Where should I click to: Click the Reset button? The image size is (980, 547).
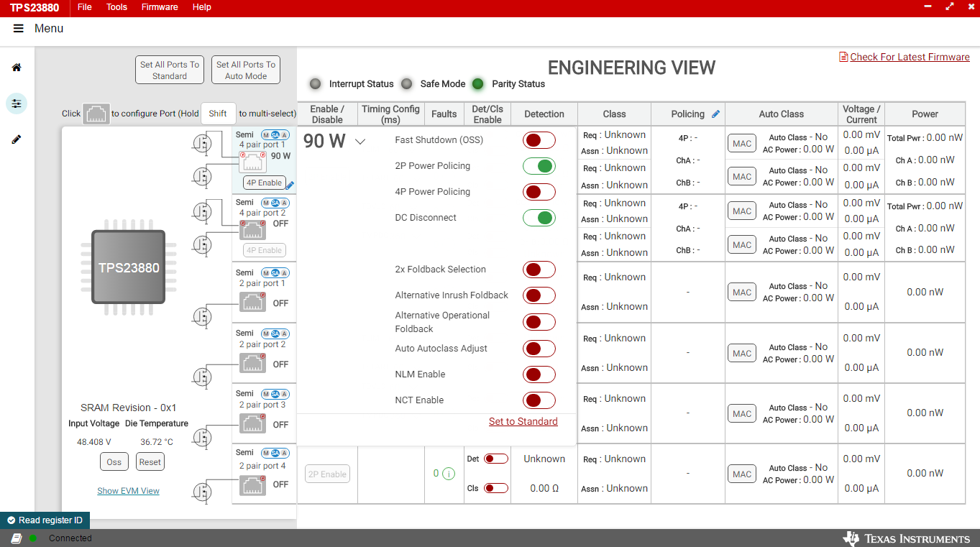[150, 462]
